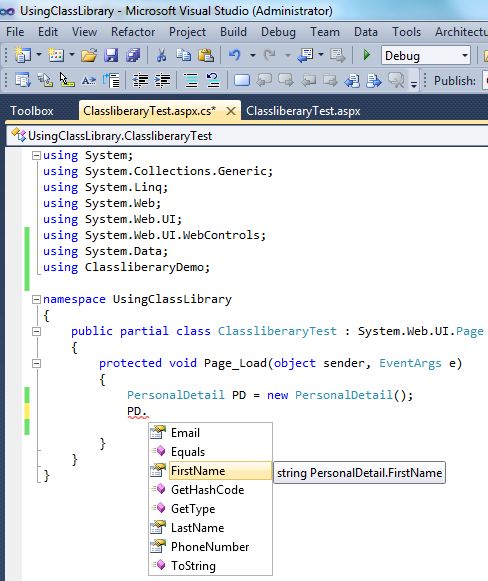This screenshot has width=488, height=581.
Task: Close the ClassliberaryTest.aspx.cs tab
Action: pyautogui.click(x=230, y=111)
